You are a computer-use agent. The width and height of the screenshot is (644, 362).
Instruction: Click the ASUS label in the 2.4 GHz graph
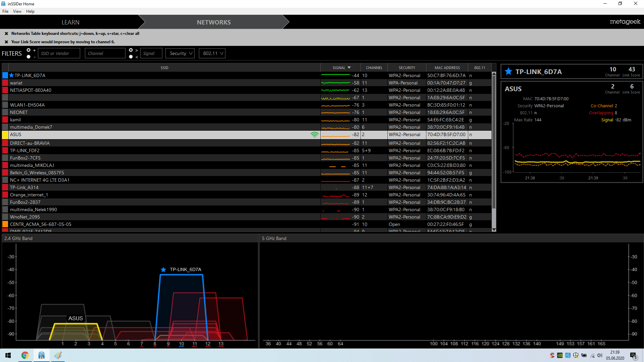click(x=75, y=318)
